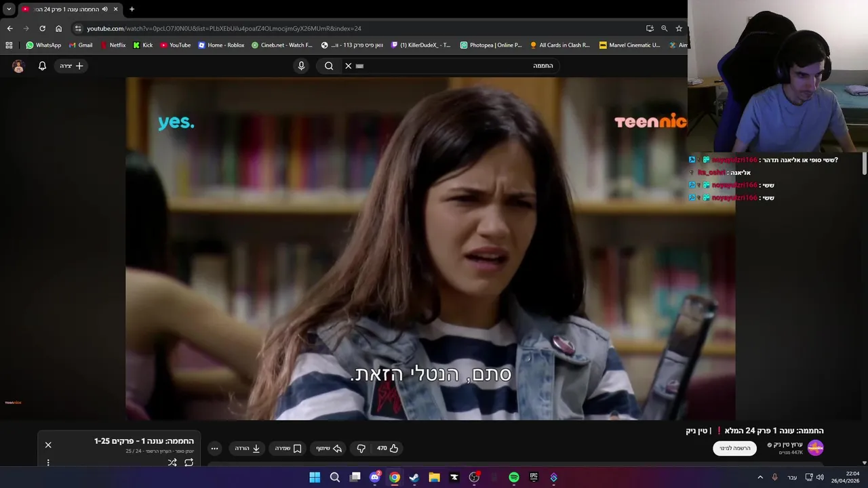The height and width of the screenshot is (488, 868).
Task: Click the Chrome address bar URL
Action: (x=224, y=28)
